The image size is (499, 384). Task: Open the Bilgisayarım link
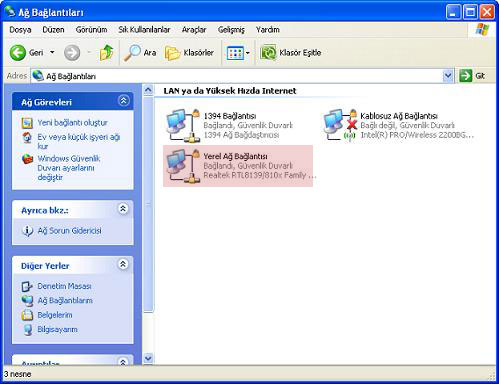[x=57, y=330]
